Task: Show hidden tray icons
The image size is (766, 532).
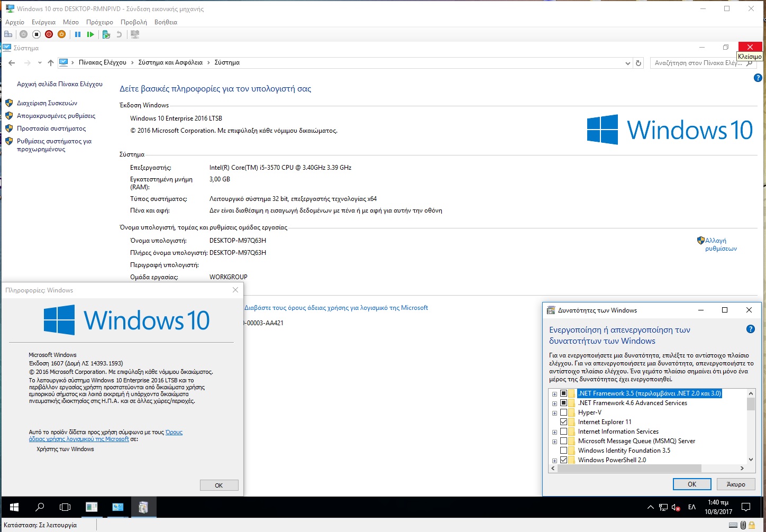Action: tap(650, 508)
